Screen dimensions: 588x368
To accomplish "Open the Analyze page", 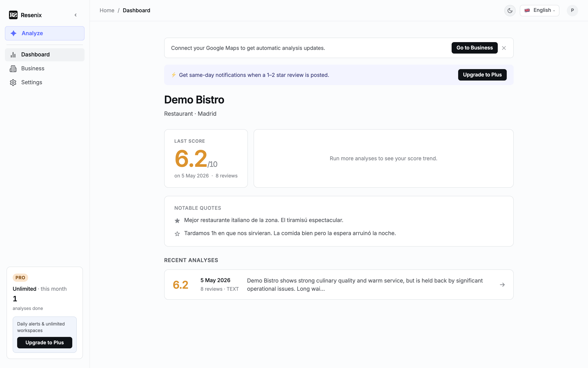I will point(45,33).
